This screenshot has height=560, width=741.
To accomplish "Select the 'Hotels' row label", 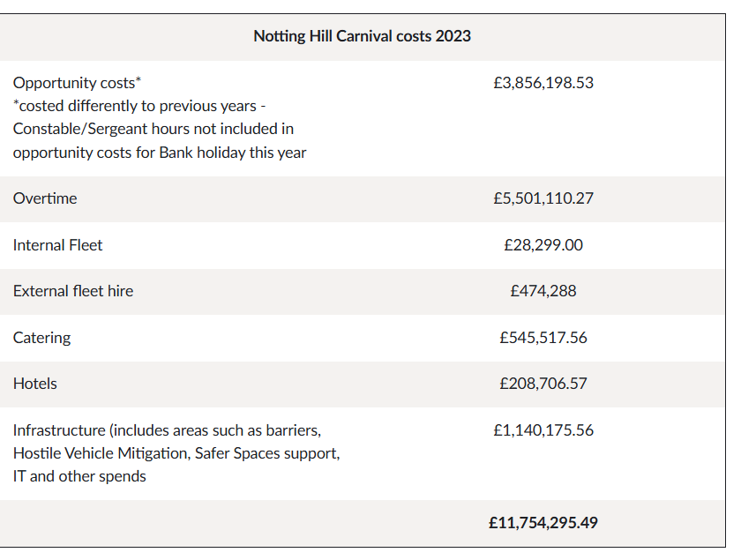I will (34, 384).
